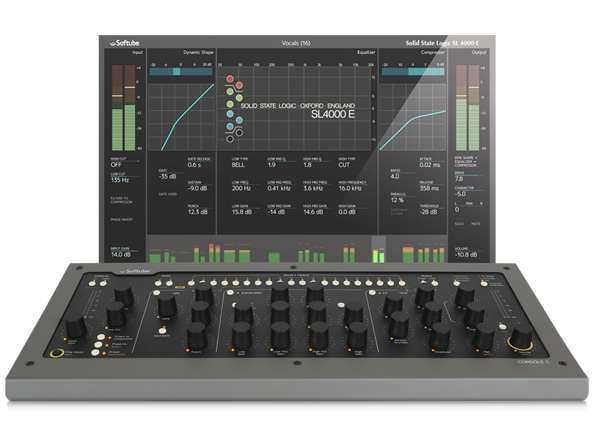
Task: Open the Compressor section header on screen
Action: [x=433, y=52]
